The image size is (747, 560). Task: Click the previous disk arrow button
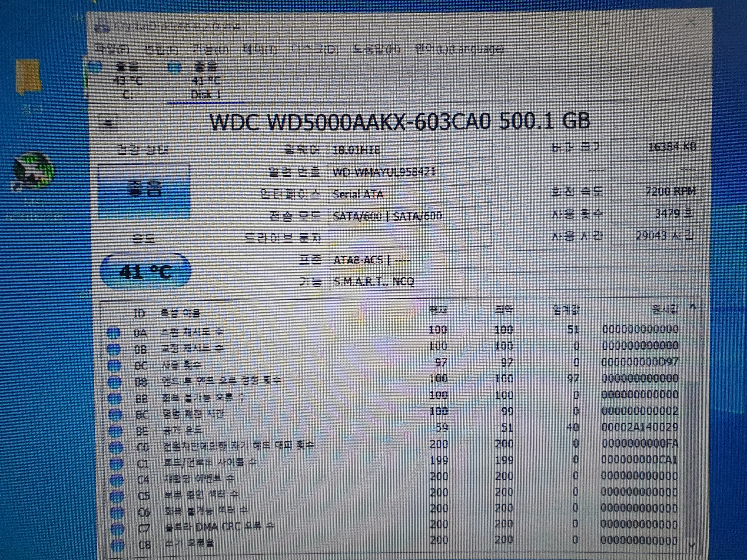coord(108,123)
